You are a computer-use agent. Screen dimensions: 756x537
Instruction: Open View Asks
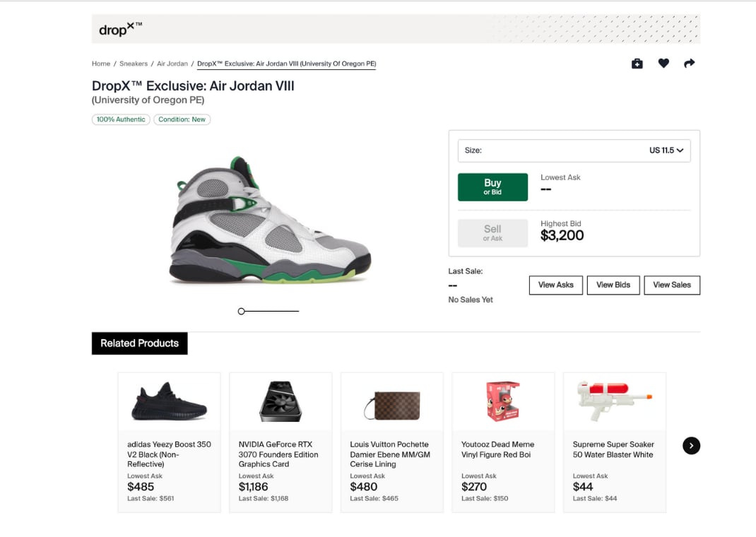click(x=556, y=285)
